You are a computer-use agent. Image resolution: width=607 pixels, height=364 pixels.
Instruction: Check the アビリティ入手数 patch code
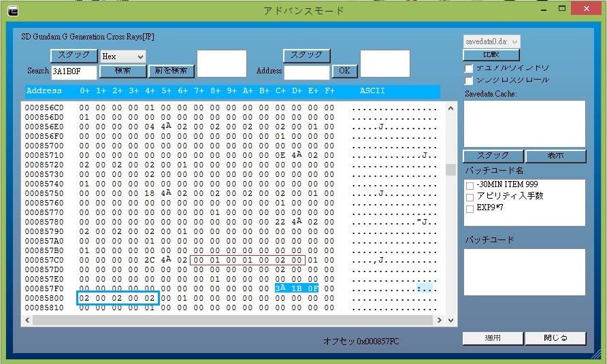tap(470, 197)
